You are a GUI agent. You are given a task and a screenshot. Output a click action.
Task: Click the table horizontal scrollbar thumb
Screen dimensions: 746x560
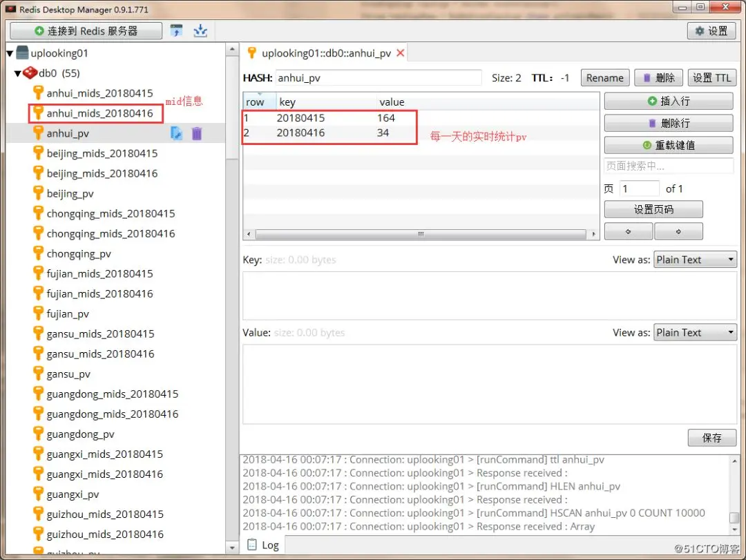421,234
